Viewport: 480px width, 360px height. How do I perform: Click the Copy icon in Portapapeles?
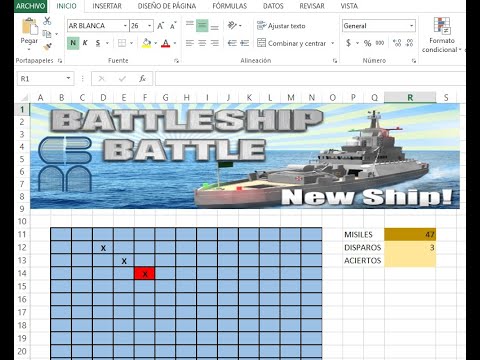click(x=47, y=34)
